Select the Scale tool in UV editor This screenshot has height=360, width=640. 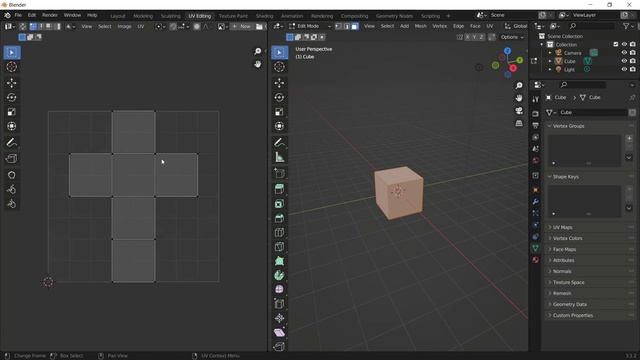[x=11, y=112]
